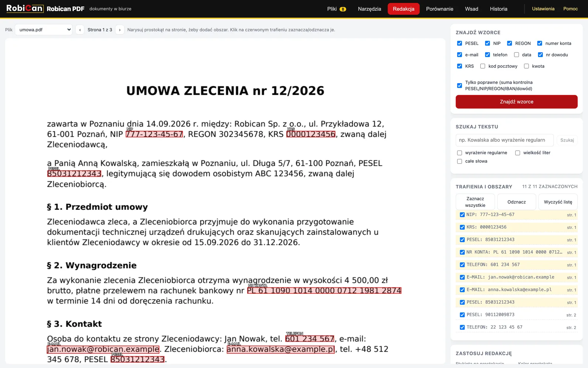Screen dimensions: 588x368
Task: Click 'Strona 1 z 3' page indicator
Action: 100,30
